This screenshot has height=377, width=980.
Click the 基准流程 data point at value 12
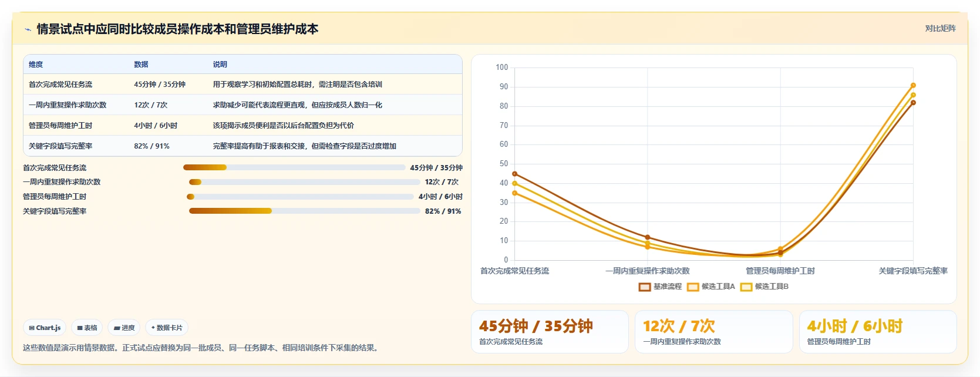pyautogui.click(x=648, y=237)
